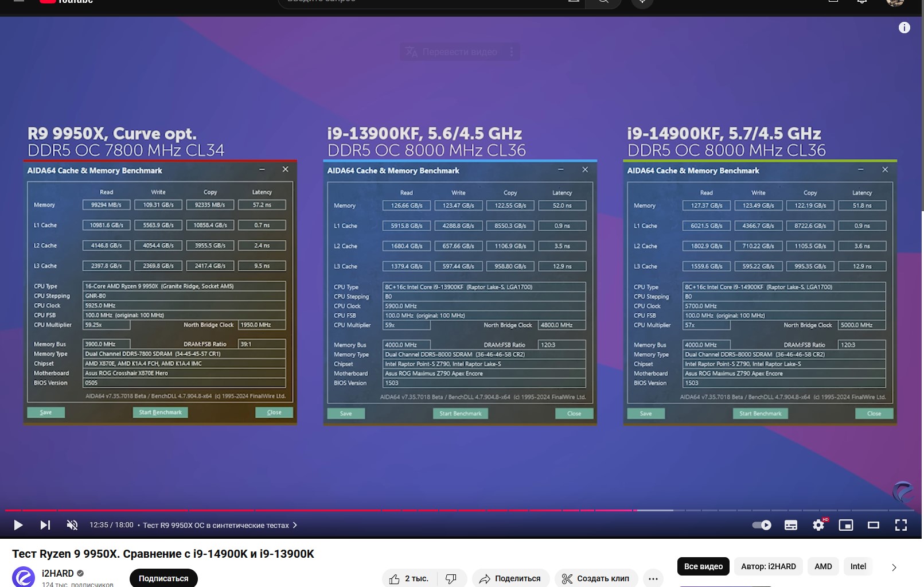Click the video title Тест Ryzen 9 9950X
Image resolution: width=924 pixels, height=587 pixels.
(163, 554)
